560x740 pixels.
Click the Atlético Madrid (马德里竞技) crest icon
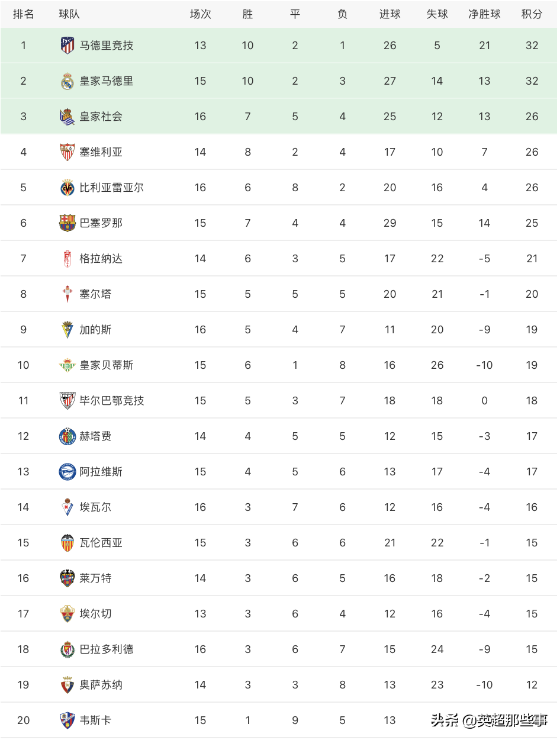click(x=67, y=46)
